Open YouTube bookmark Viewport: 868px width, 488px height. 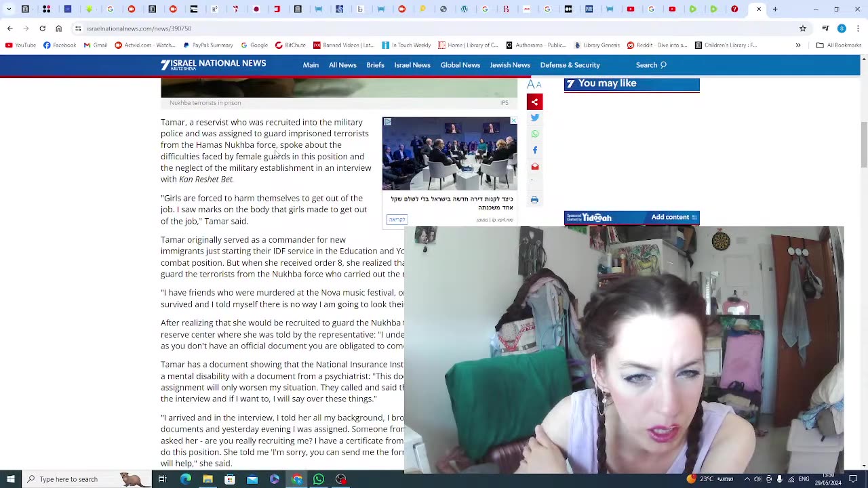click(x=20, y=45)
